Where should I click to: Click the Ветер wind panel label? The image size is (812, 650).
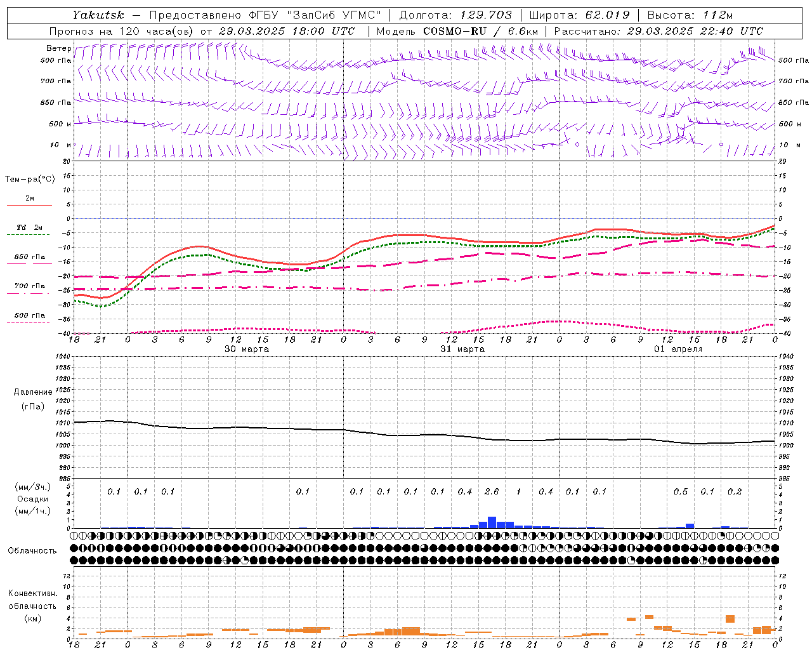click(58, 48)
